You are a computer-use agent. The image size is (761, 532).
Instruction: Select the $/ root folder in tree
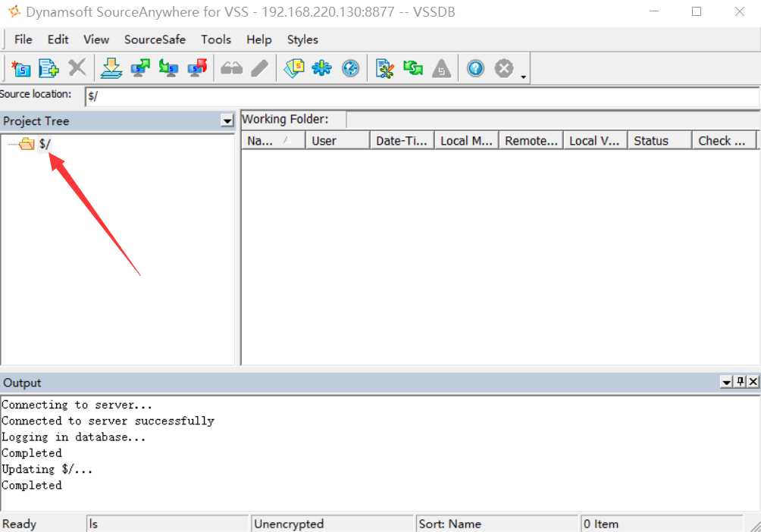(45, 144)
